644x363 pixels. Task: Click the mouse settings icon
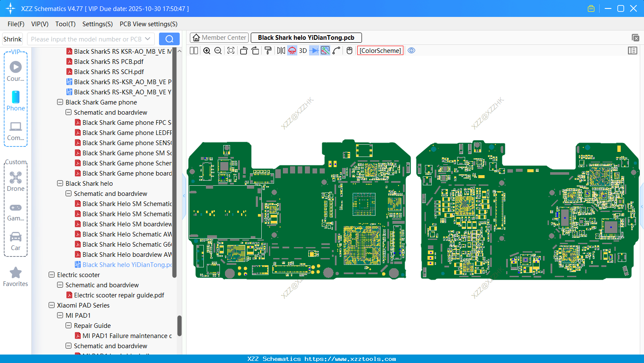pyautogui.click(x=349, y=51)
